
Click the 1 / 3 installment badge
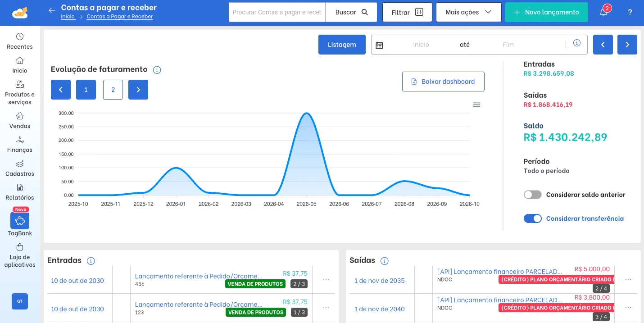[299, 312]
